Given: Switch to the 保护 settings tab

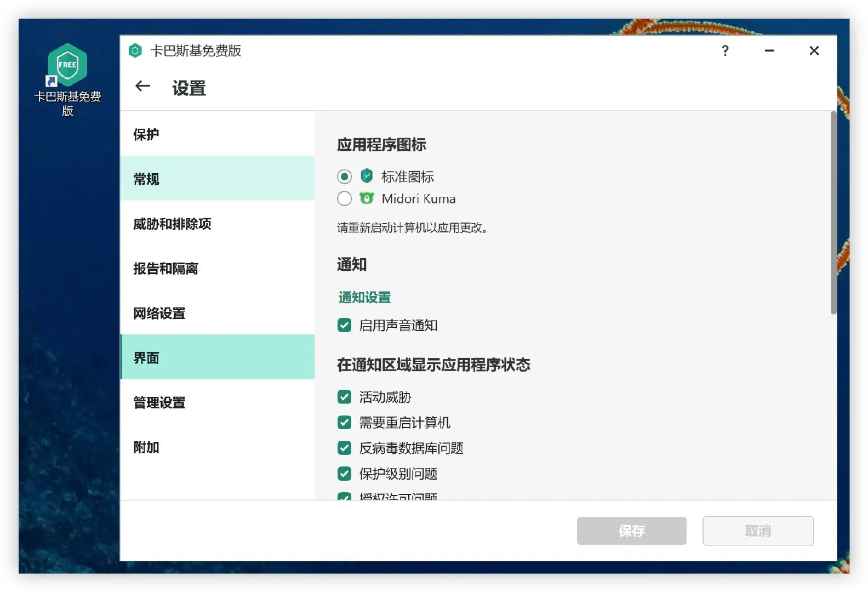Looking at the screenshot, I should click(146, 134).
